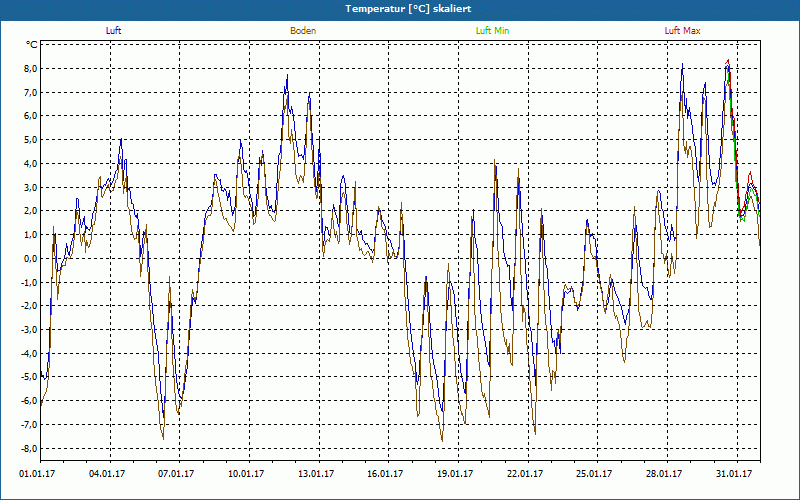Select the -2,0 y-axis value

tap(28, 306)
